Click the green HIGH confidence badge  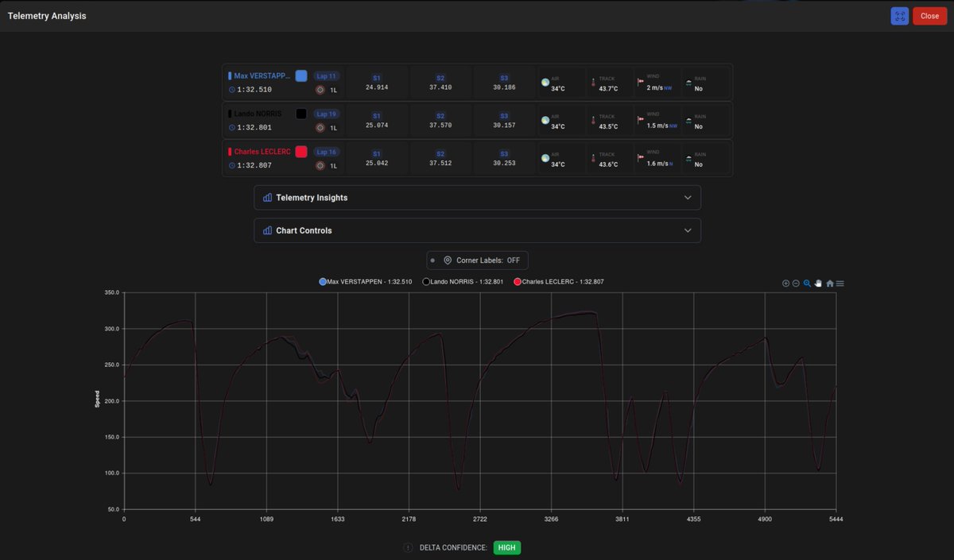pos(506,547)
